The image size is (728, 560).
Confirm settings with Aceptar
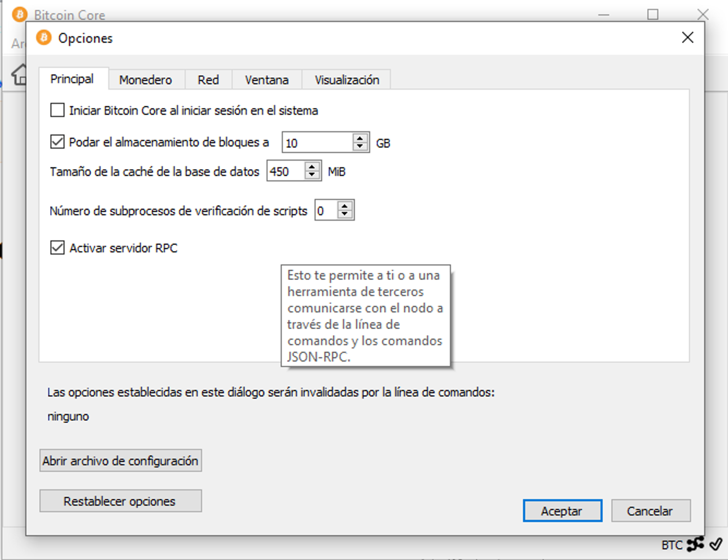pyautogui.click(x=562, y=511)
